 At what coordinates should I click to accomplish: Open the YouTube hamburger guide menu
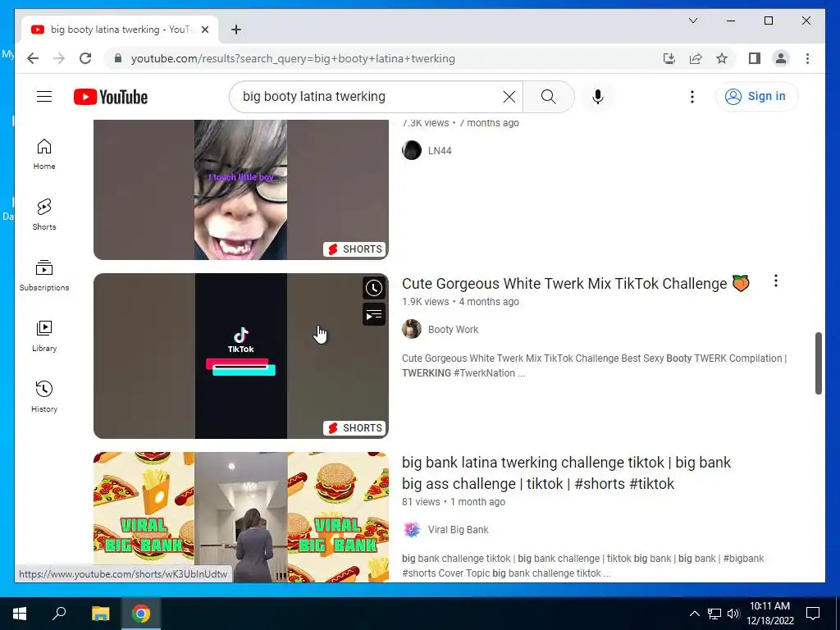pos(44,97)
